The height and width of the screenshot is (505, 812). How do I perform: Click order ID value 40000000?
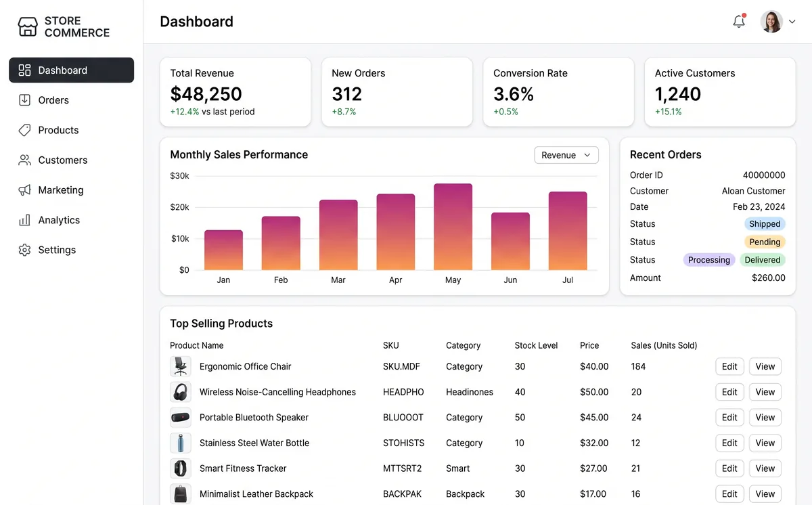point(764,175)
